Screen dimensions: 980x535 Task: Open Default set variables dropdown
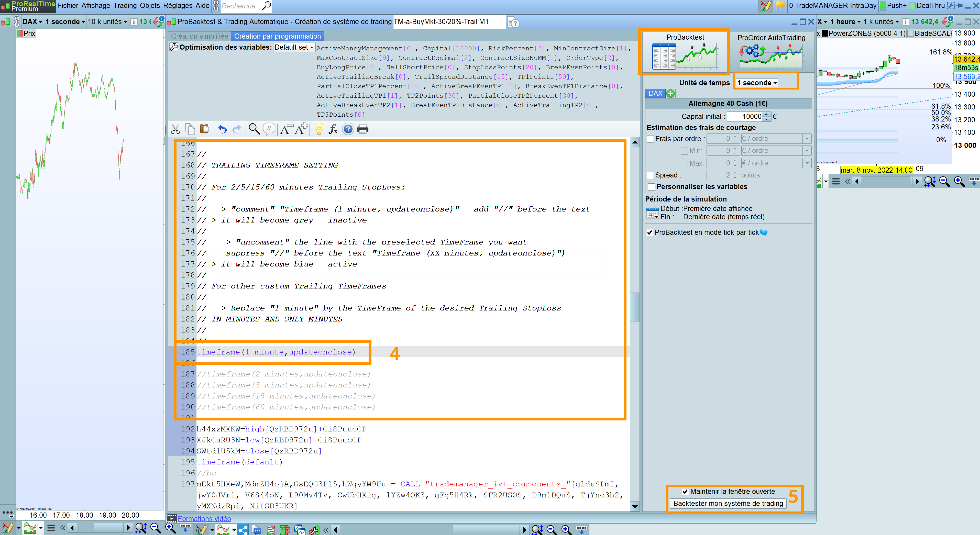pyautogui.click(x=294, y=47)
